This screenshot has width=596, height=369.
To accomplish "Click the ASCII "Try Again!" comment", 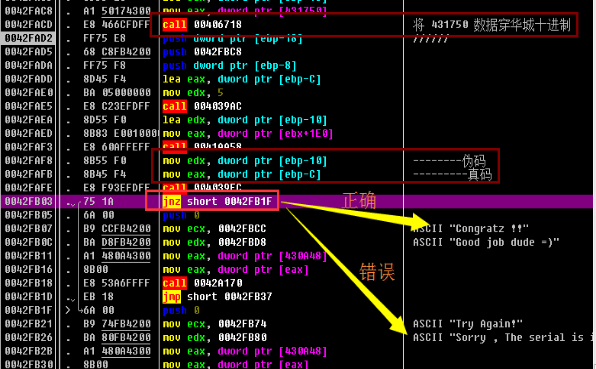I will [x=468, y=324].
